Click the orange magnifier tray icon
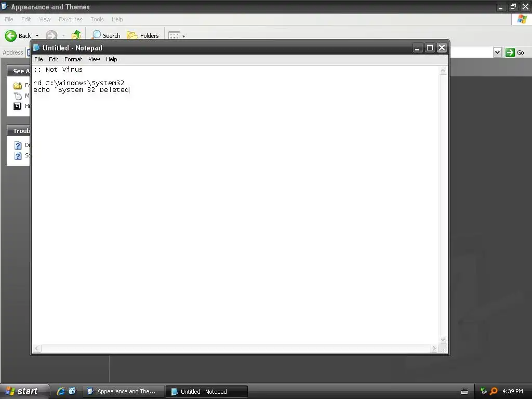This screenshot has height=399, width=532. [494, 391]
